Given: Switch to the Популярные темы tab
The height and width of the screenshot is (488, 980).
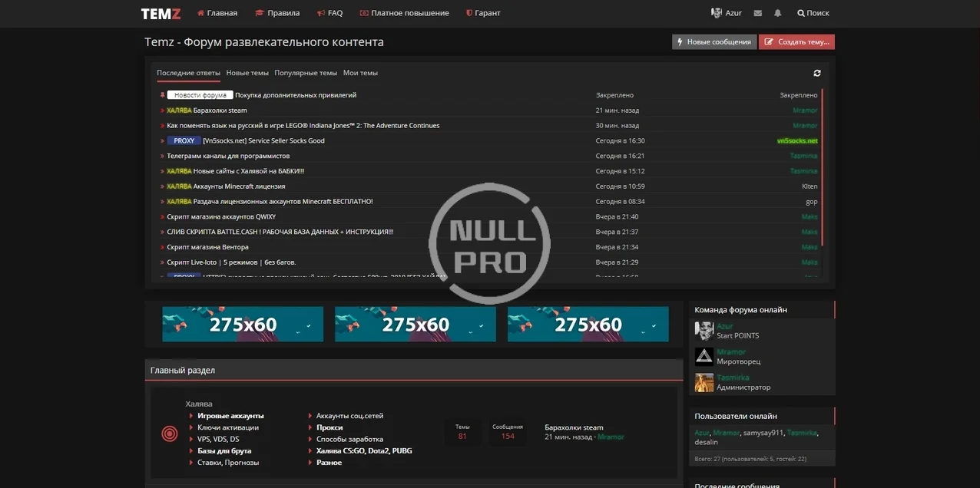Looking at the screenshot, I should (x=306, y=73).
